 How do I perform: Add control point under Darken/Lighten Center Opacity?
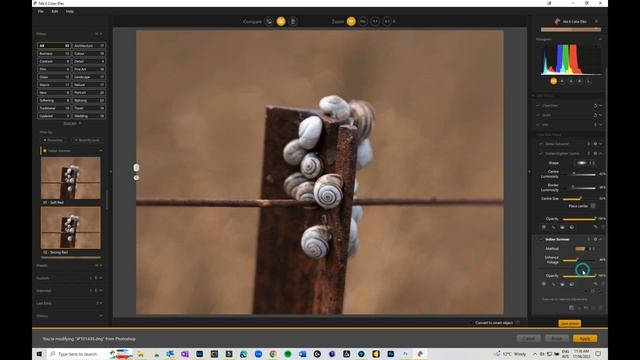tap(544, 227)
